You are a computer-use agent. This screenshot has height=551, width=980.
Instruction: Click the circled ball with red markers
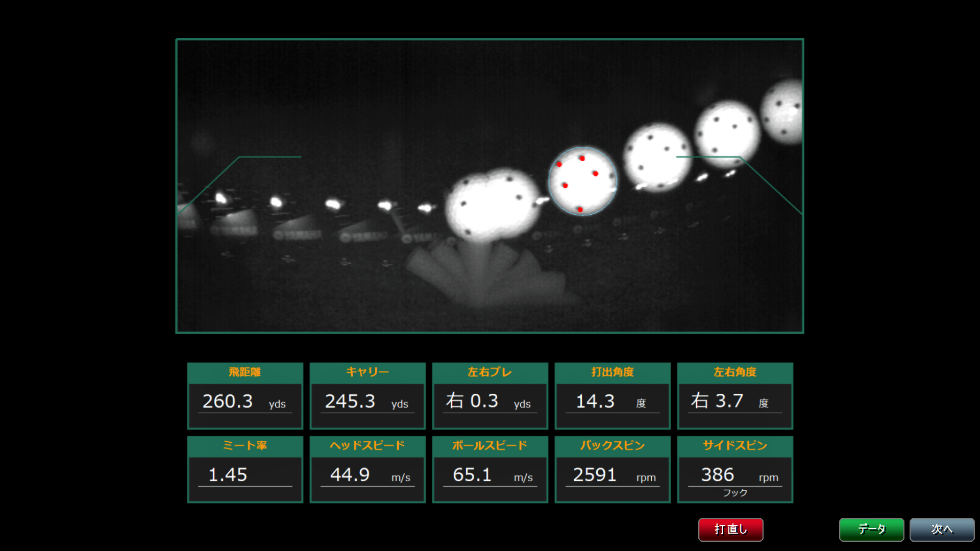[x=582, y=182]
